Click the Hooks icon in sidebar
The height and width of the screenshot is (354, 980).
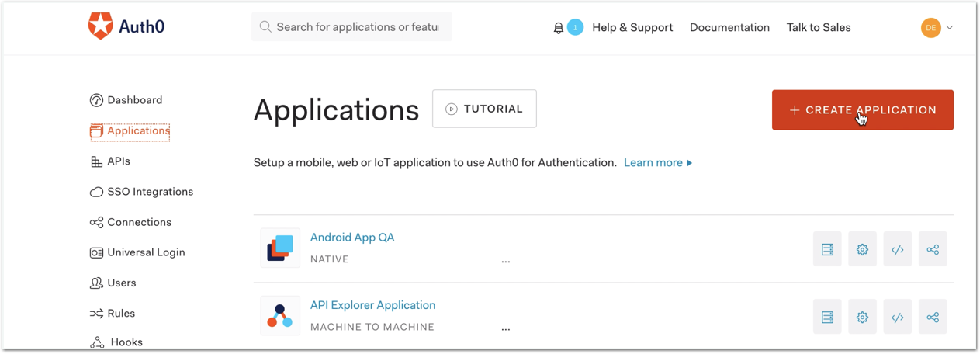tap(97, 342)
